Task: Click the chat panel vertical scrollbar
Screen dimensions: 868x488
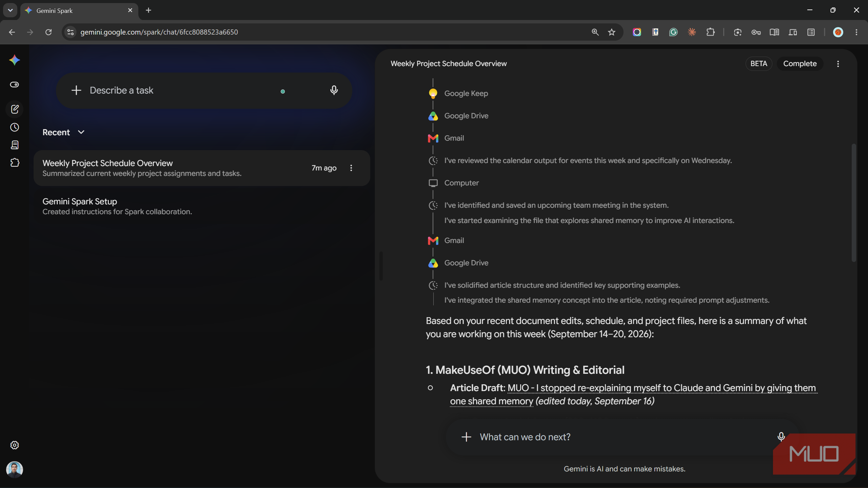Action: click(x=854, y=203)
